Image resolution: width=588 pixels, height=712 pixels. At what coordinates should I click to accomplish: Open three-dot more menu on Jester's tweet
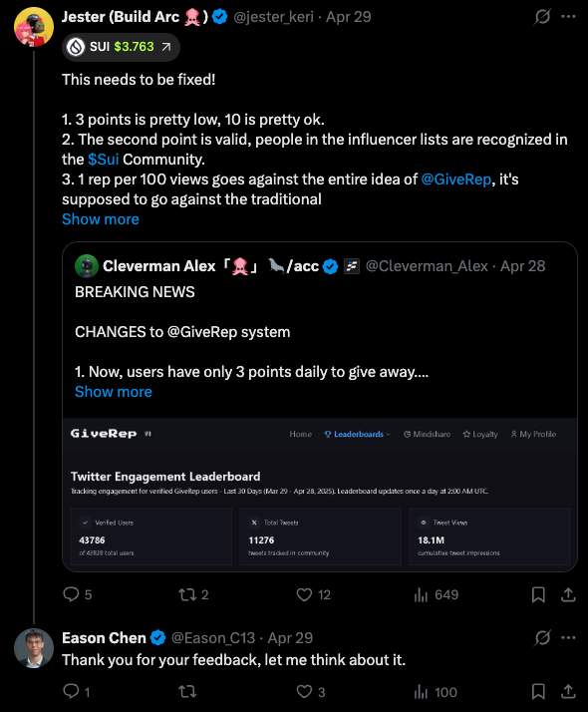[x=568, y=17]
